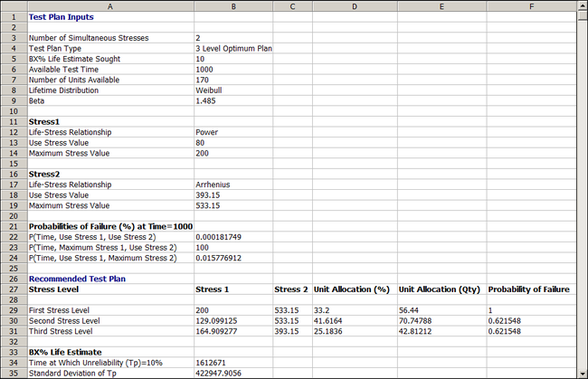This screenshot has height=379, width=588.
Task: Select Stress1 Maximum Stress Value 200
Action: pyautogui.click(x=233, y=154)
